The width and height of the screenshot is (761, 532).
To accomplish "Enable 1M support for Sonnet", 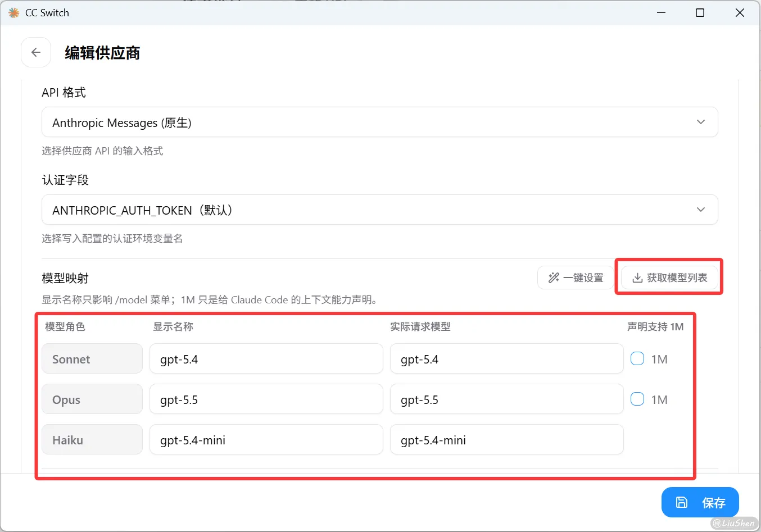I will point(637,358).
